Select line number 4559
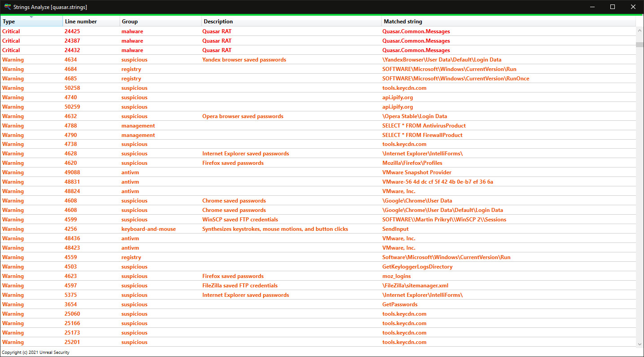 (70, 257)
